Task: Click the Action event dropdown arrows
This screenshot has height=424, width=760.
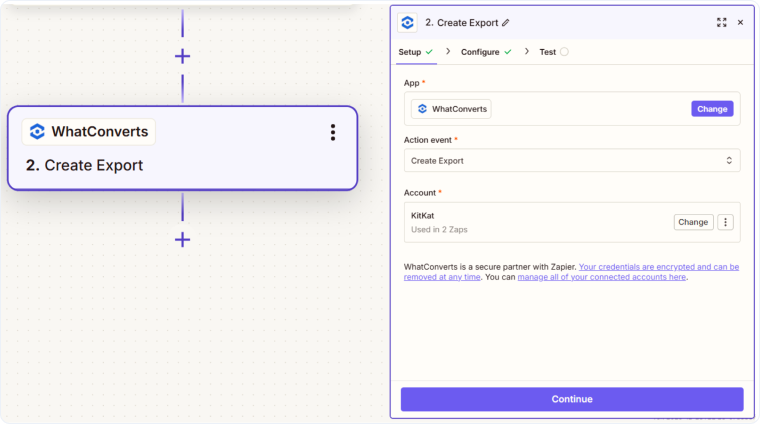Action: (729, 160)
